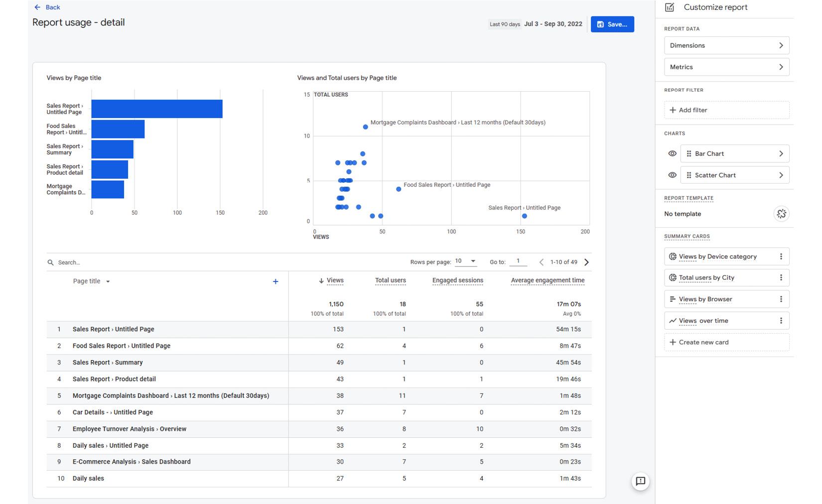Click Create new card button
Screen dimensions: 822x504
pyautogui.click(x=726, y=342)
